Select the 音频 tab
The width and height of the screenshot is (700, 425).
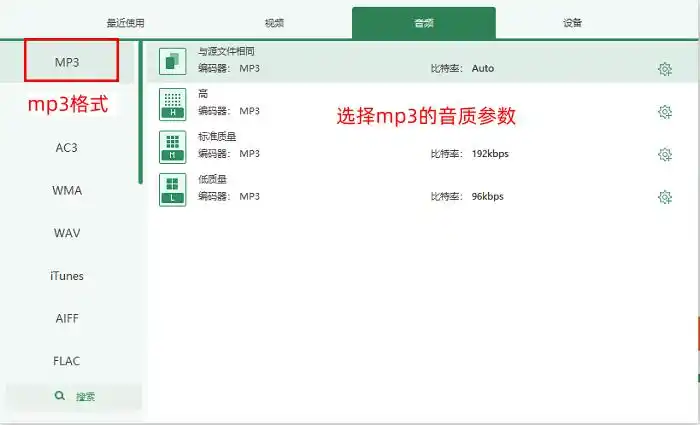(x=423, y=22)
